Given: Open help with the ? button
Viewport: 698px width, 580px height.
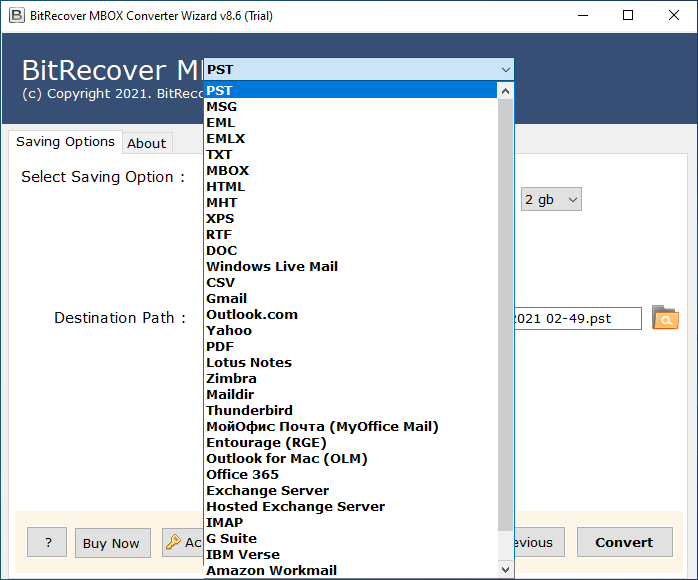Looking at the screenshot, I should point(47,543).
